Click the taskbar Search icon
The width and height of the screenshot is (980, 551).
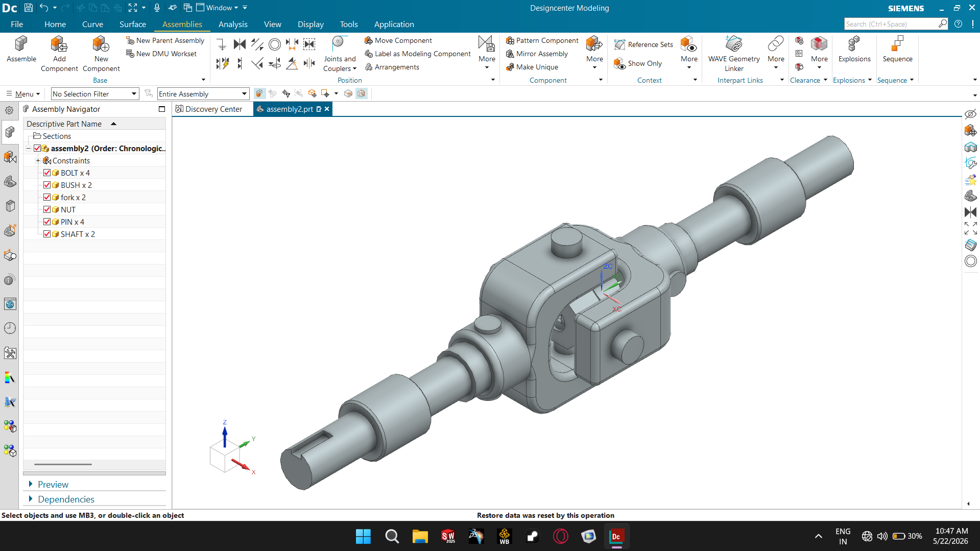click(x=392, y=536)
